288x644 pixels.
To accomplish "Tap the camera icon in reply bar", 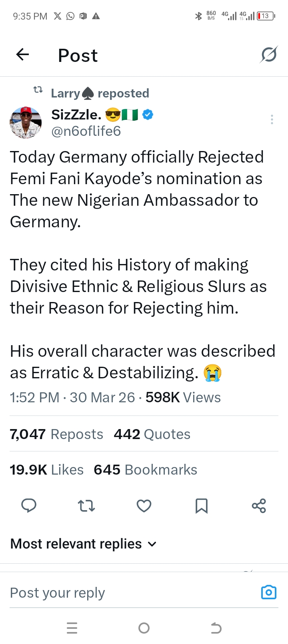I will click(268, 592).
